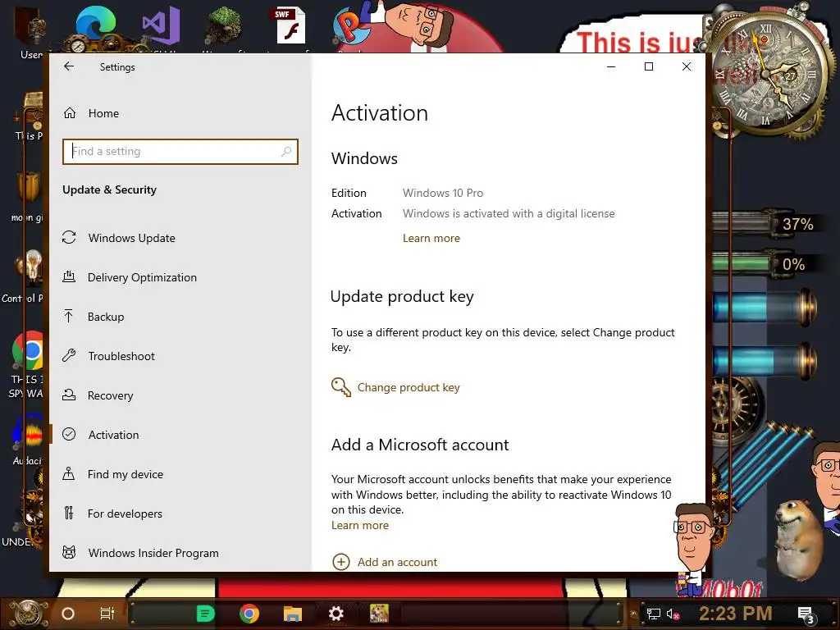Screen dimensions: 840x630
Task: Click the network tray icon
Action: (654, 614)
